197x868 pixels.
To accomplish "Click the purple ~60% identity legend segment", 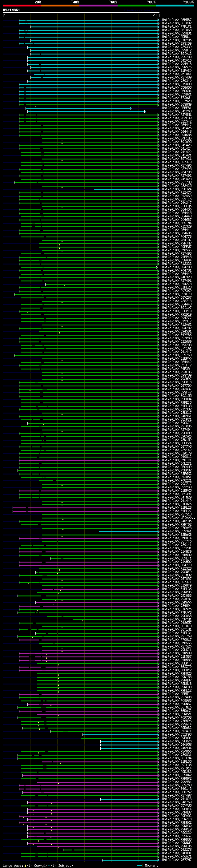I will 98,6.
